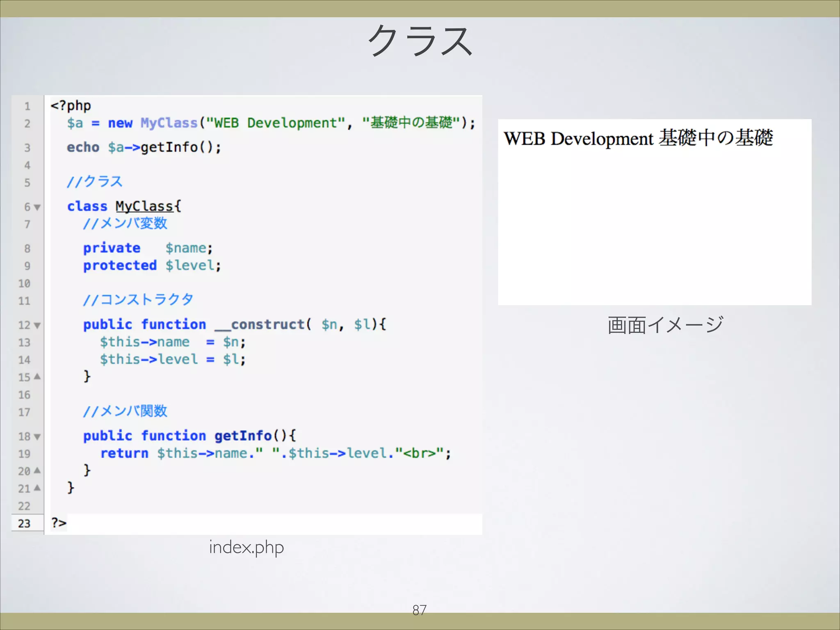
Task: Click the //メンバ変数 comment
Action: [x=125, y=223]
